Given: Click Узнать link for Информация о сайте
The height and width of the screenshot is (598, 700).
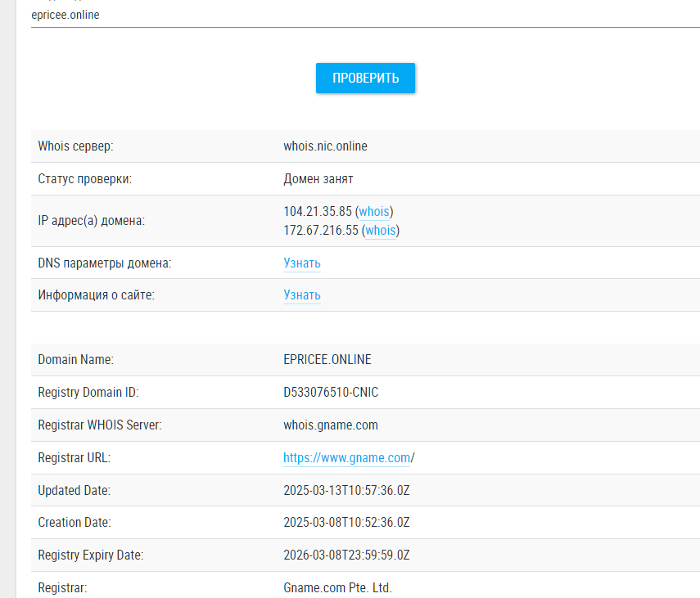Looking at the screenshot, I should click(302, 295).
